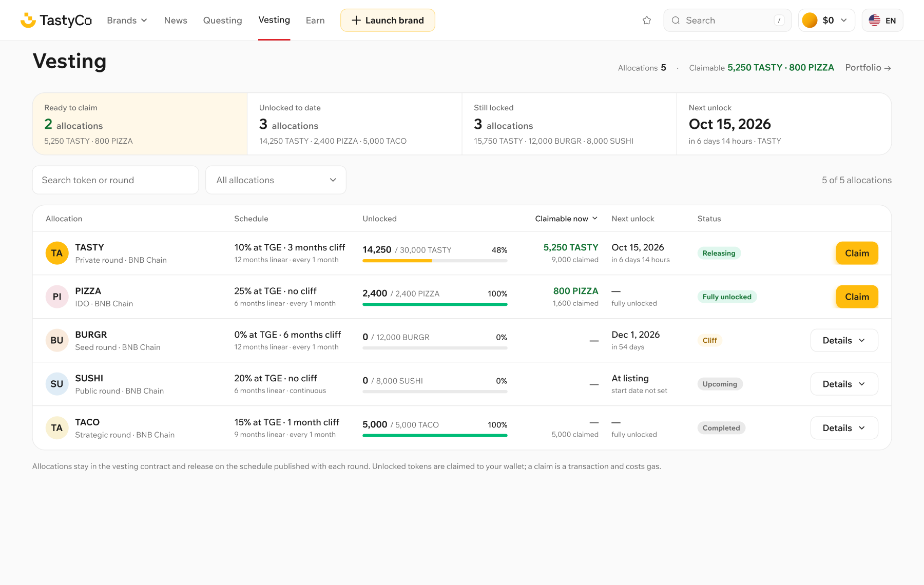The image size is (924, 585).
Task: Click the EN language selector
Action: coord(882,21)
